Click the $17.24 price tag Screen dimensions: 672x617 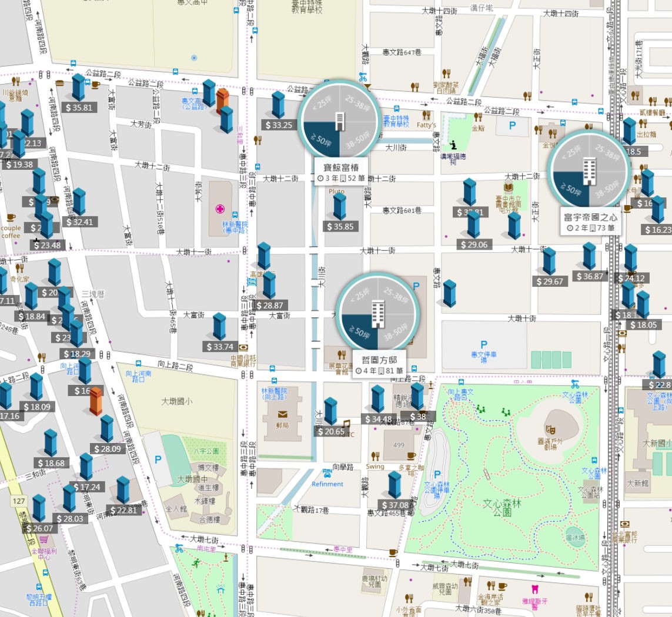pos(87,487)
